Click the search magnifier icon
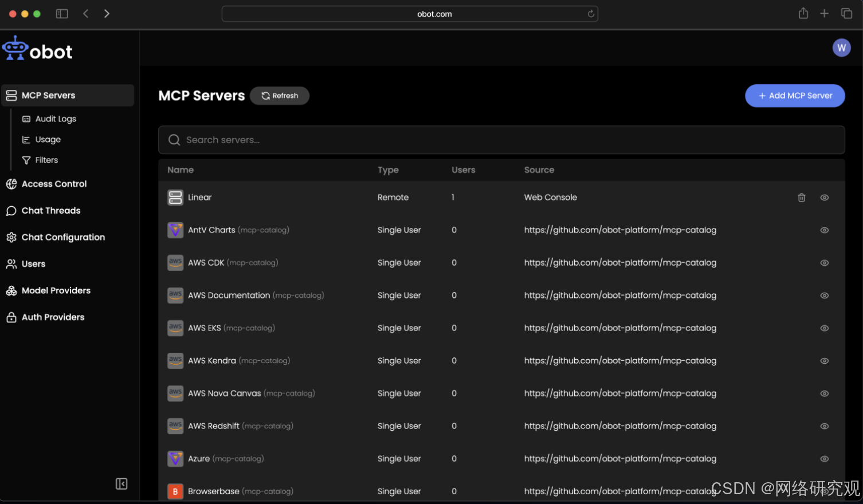 (x=174, y=140)
